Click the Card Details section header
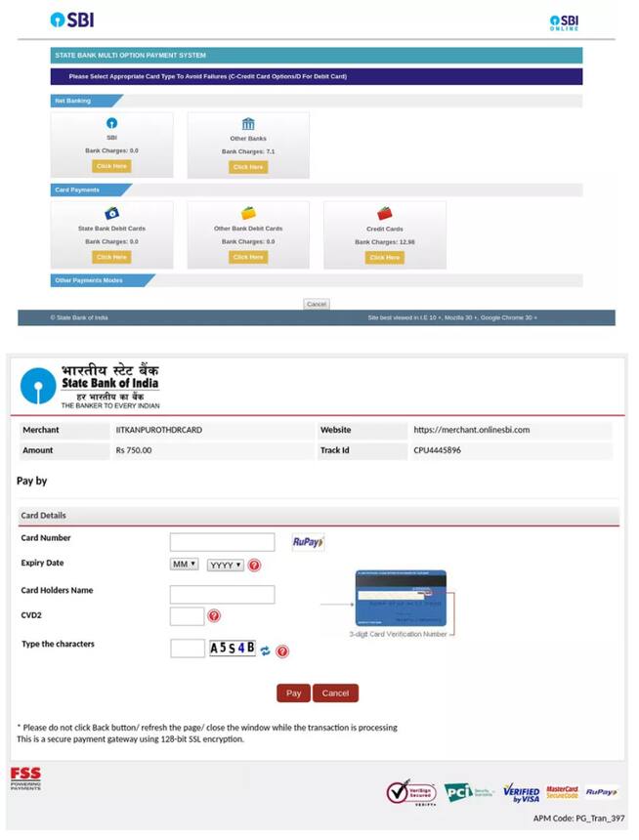 [x=319, y=516]
